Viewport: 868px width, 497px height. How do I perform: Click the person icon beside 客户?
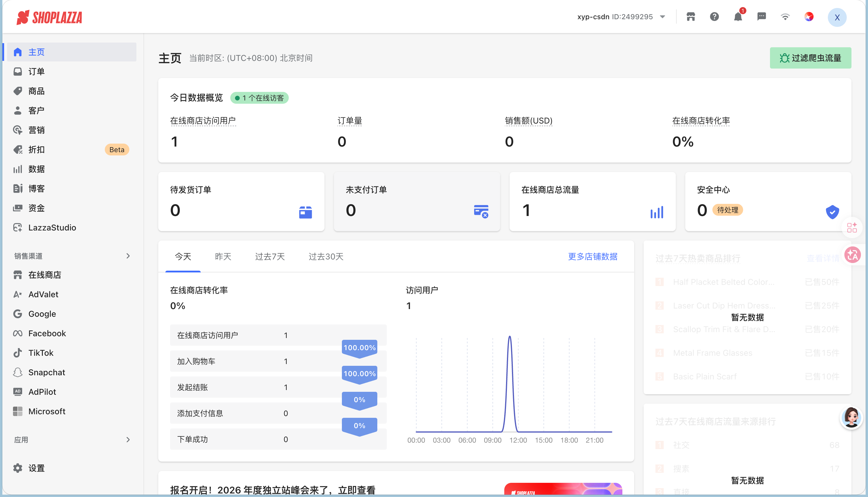[18, 110]
